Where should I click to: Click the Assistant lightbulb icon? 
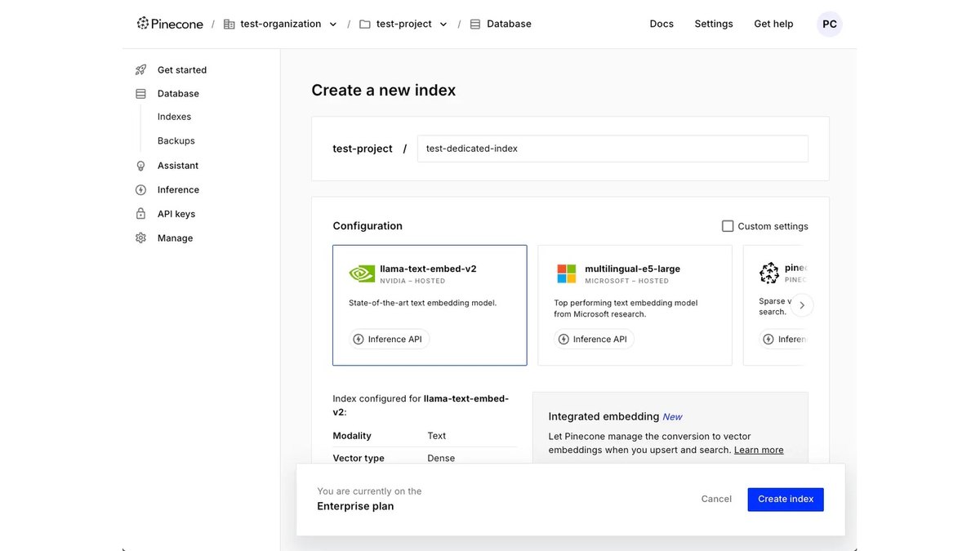point(140,166)
